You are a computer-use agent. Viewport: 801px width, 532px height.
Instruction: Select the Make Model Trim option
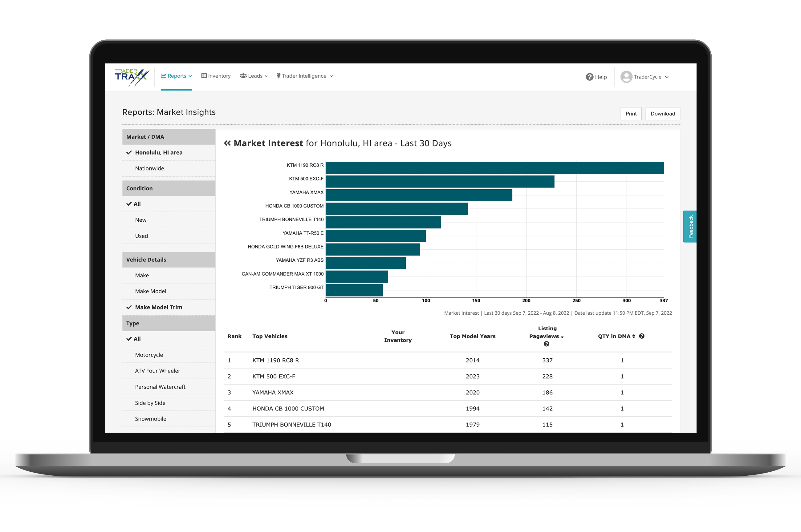click(x=169, y=307)
